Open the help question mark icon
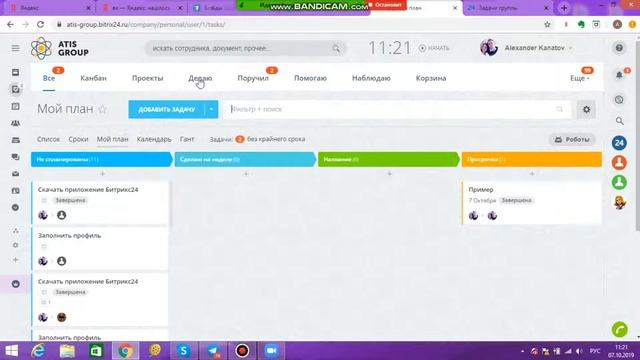 619,48
